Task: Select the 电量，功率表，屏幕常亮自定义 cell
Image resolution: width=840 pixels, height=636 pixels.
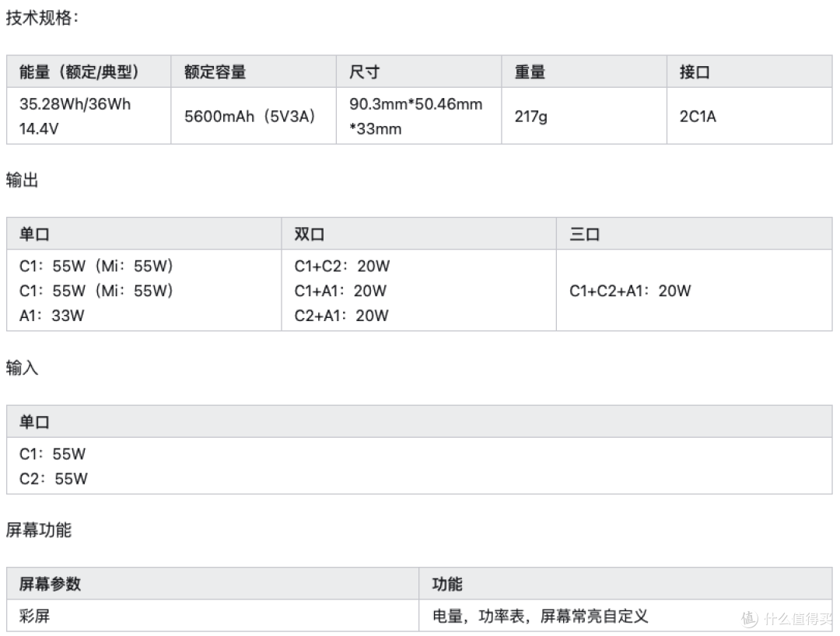Action: [625, 616]
